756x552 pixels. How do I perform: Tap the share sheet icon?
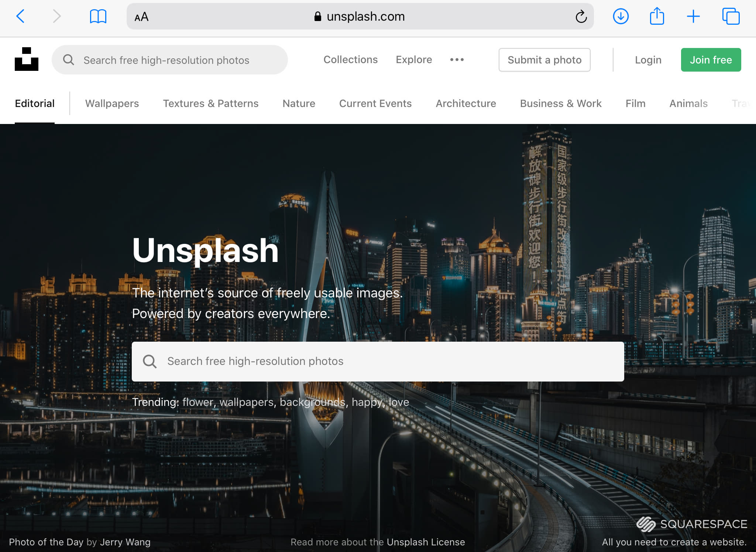[x=657, y=16]
